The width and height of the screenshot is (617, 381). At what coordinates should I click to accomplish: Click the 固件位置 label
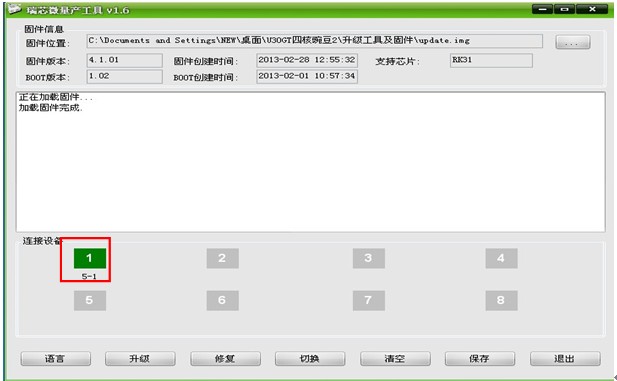click(47, 43)
